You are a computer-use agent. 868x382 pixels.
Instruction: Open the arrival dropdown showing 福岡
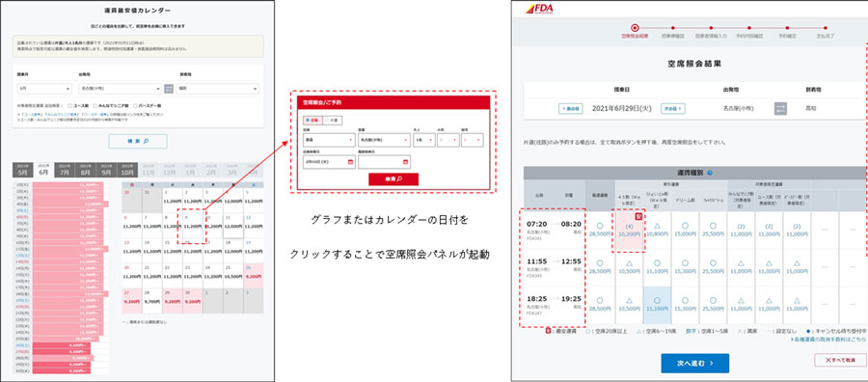[218, 89]
